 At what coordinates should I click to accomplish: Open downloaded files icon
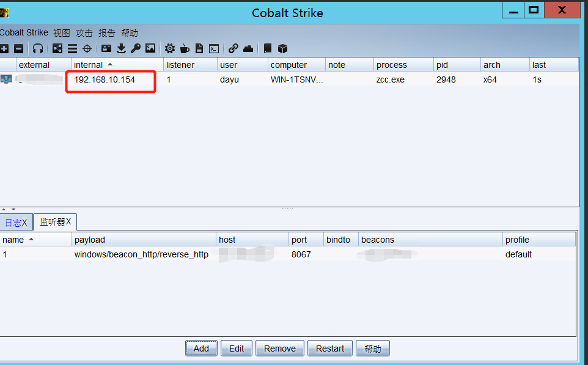(121, 48)
